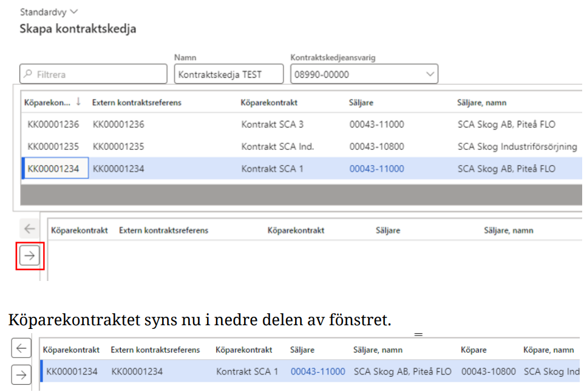
Task: Open the 00043-11000 seller link in the bottom grid
Action: click(x=317, y=371)
